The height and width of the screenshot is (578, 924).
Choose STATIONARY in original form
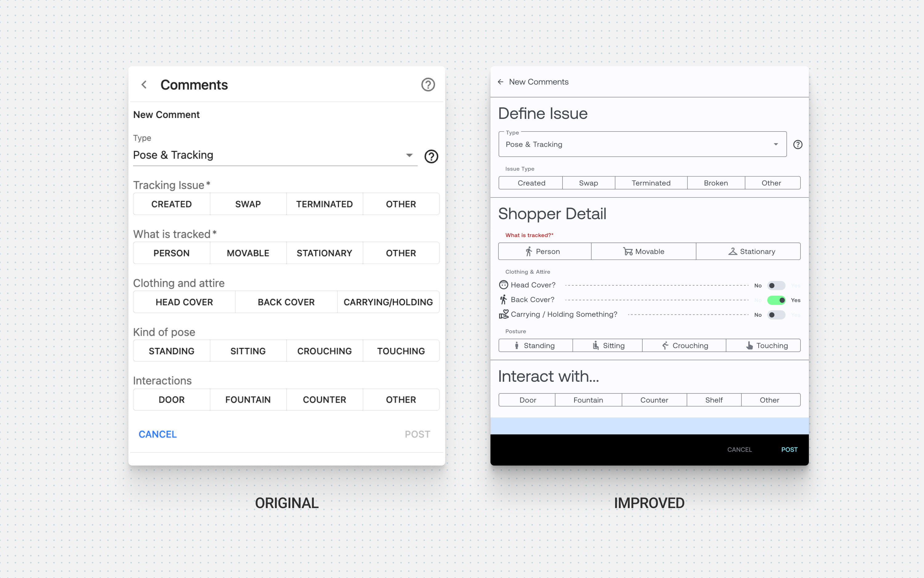click(324, 253)
